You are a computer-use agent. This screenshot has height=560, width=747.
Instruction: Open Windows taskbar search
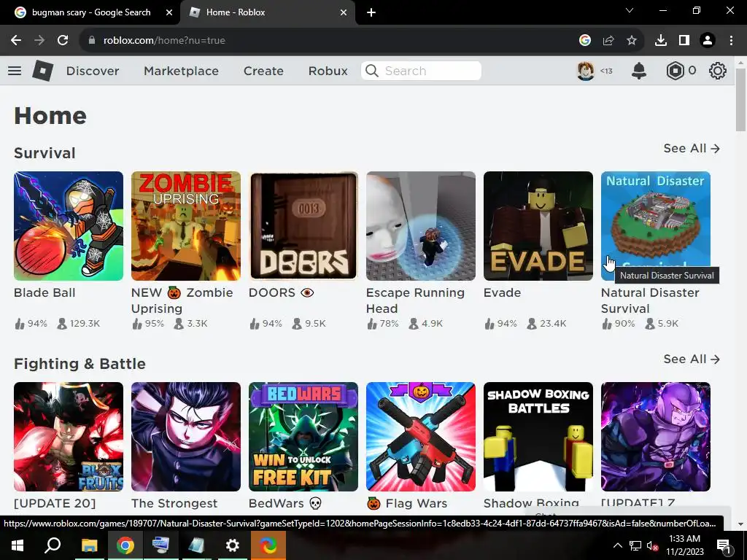[53, 545]
